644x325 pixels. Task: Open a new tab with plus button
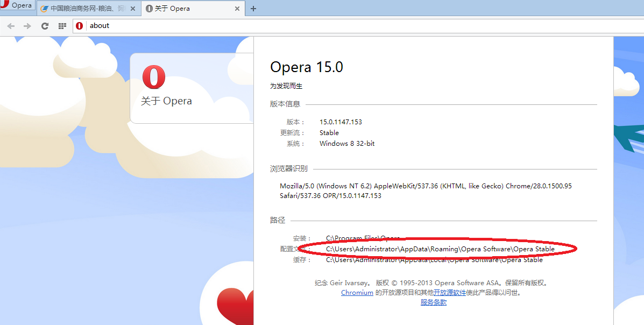click(253, 9)
